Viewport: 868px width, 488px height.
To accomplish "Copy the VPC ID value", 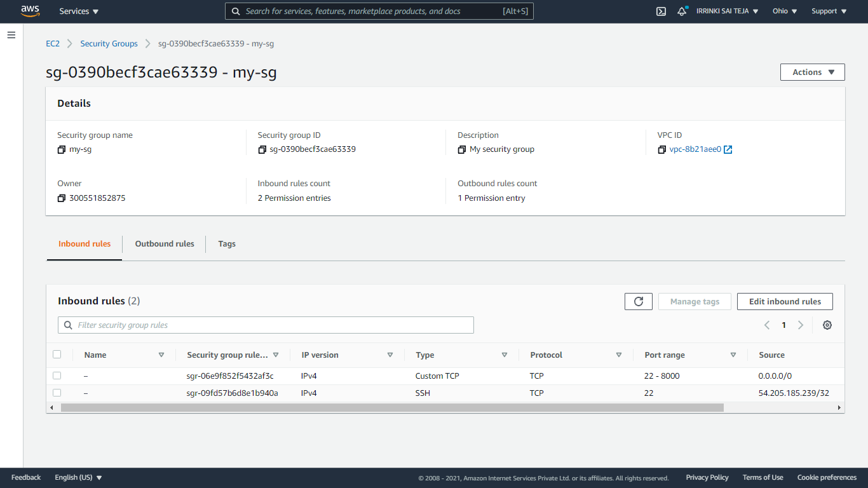I will click(662, 149).
